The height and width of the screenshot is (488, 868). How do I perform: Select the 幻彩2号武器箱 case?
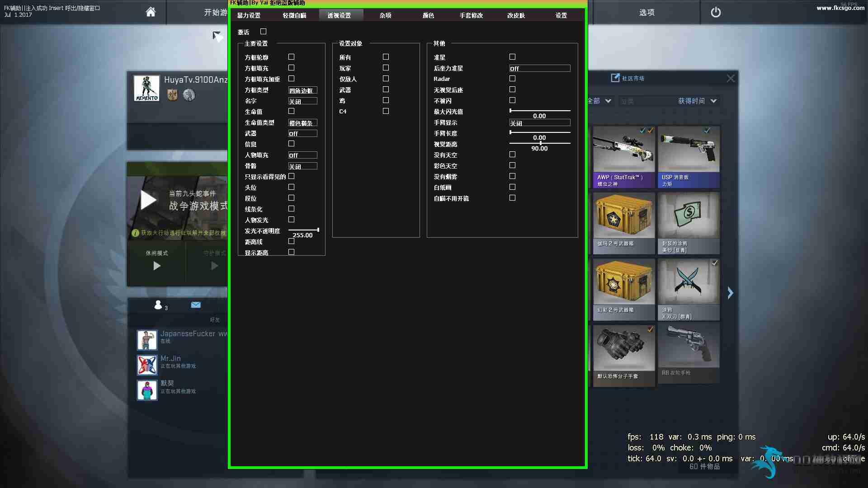(624, 290)
